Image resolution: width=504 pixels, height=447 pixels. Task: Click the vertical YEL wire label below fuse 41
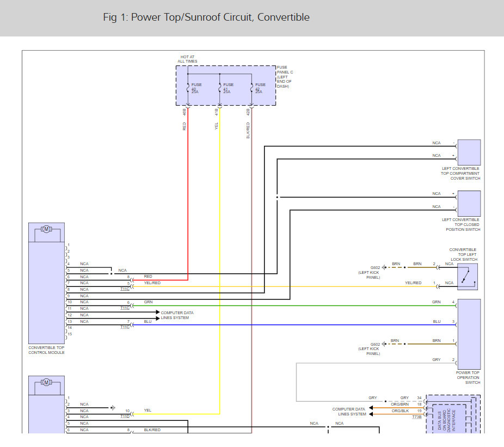click(216, 126)
